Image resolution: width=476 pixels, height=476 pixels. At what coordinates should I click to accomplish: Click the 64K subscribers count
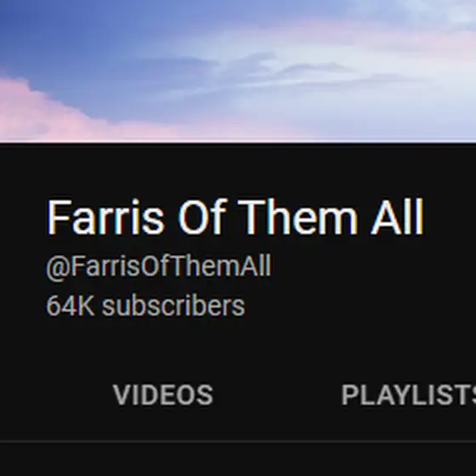coord(145,306)
